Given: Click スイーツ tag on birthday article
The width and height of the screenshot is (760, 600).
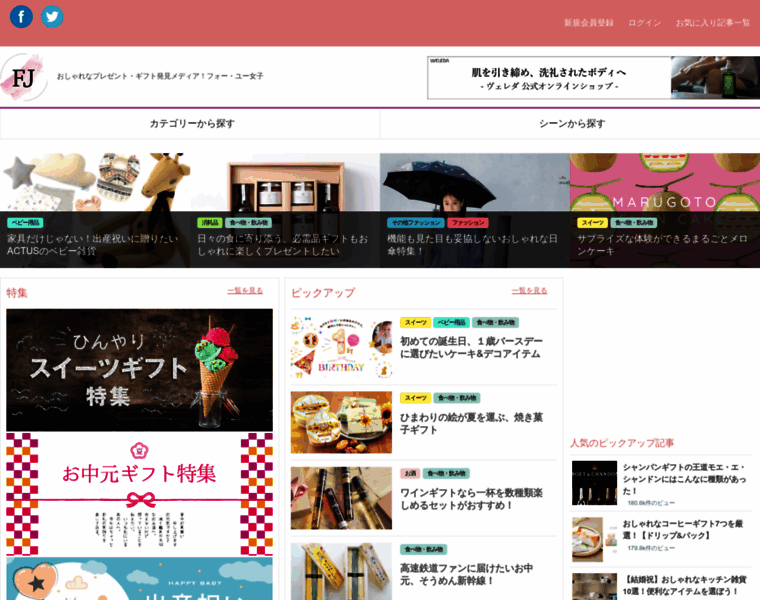Looking at the screenshot, I should [x=415, y=322].
